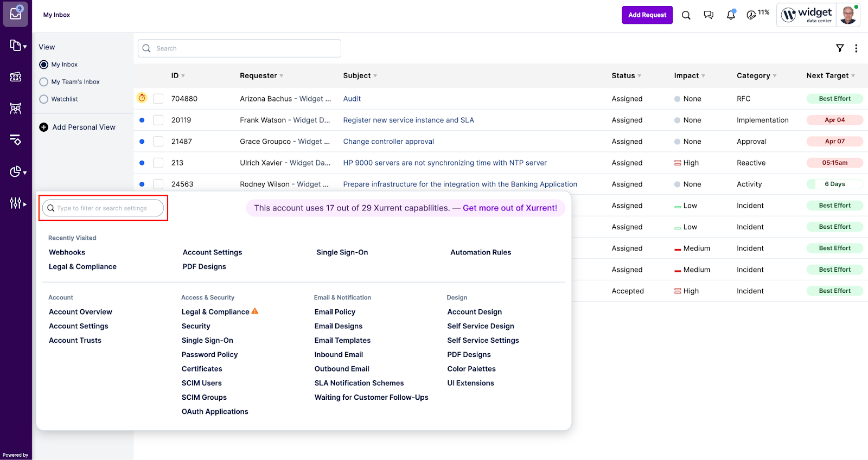Sort by the Subject column header
The width and height of the screenshot is (868, 460).
(x=360, y=75)
